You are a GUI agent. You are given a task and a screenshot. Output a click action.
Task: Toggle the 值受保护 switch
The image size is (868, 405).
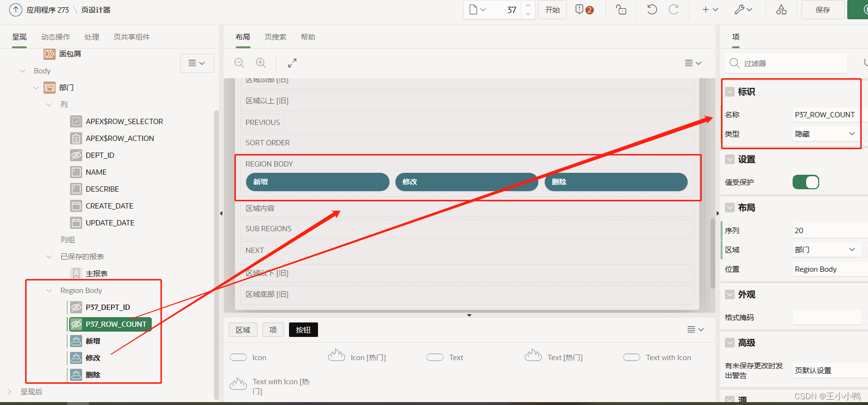(806, 182)
